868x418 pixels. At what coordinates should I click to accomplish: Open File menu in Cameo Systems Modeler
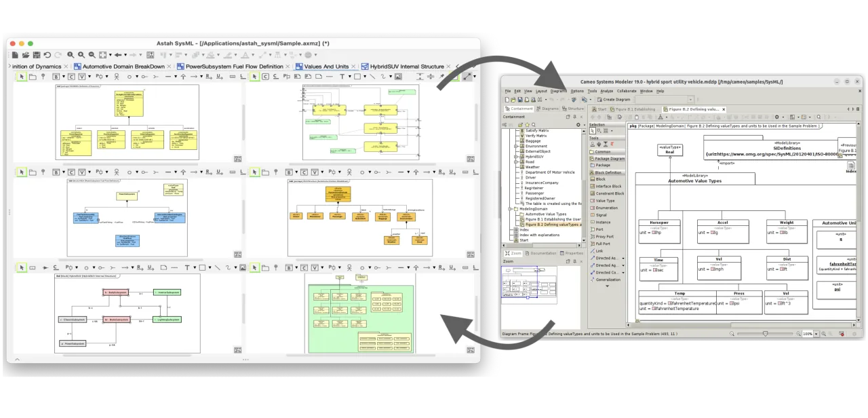[x=507, y=91]
